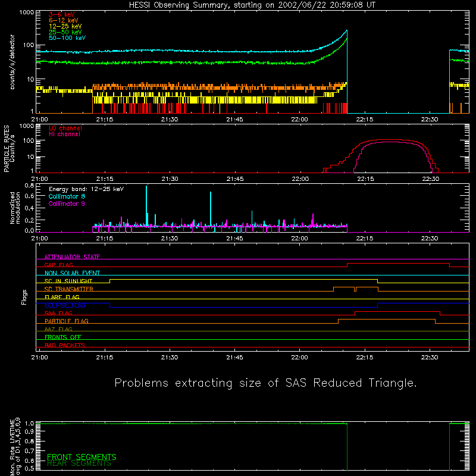Image resolution: width=476 pixels, height=476 pixels.
Task: Click the HI channel legend label
Action: [x=64, y=134]
